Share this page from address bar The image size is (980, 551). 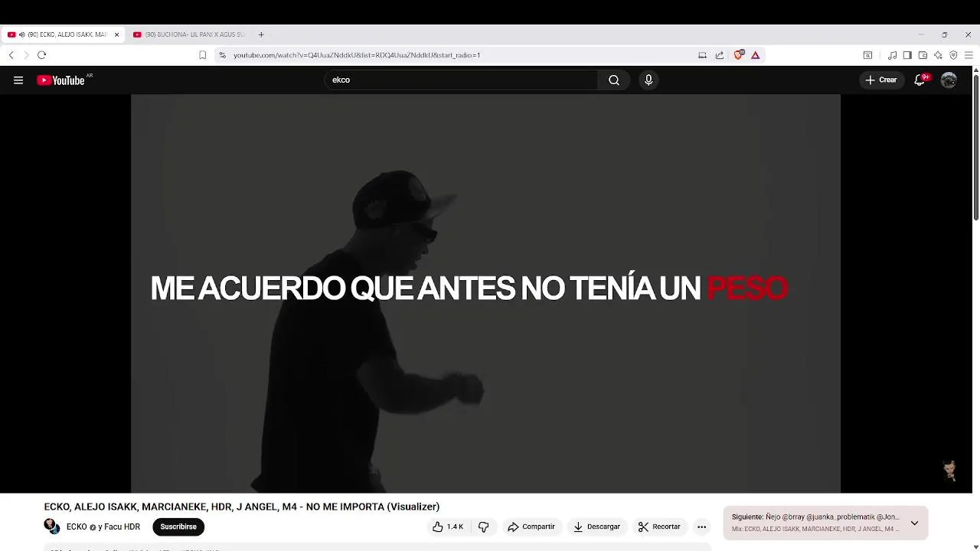click(720, 55)
